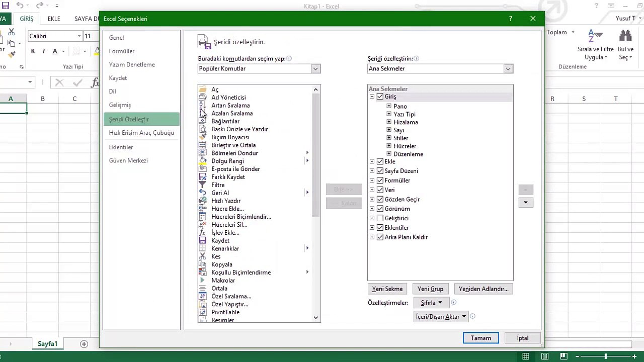Open Hızlı Erişim Araç Çubuğu category
The image size is (644, 362).
141,133
